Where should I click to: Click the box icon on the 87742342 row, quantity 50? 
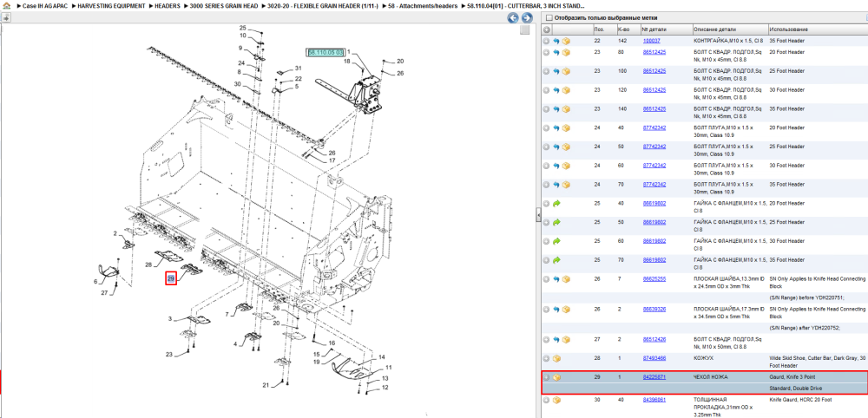[x=566, y=147]
